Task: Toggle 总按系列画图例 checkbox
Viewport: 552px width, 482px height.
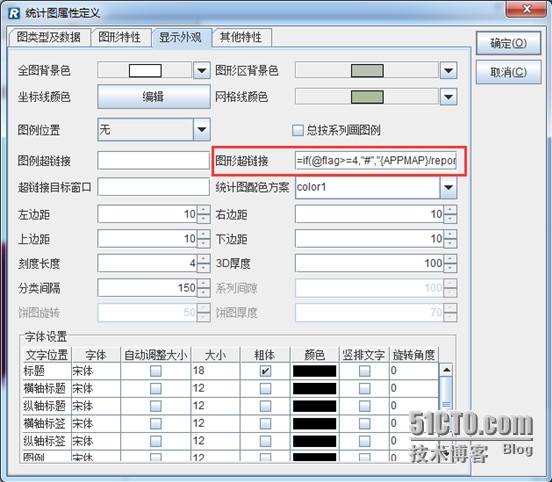Action: pos(298,130)
